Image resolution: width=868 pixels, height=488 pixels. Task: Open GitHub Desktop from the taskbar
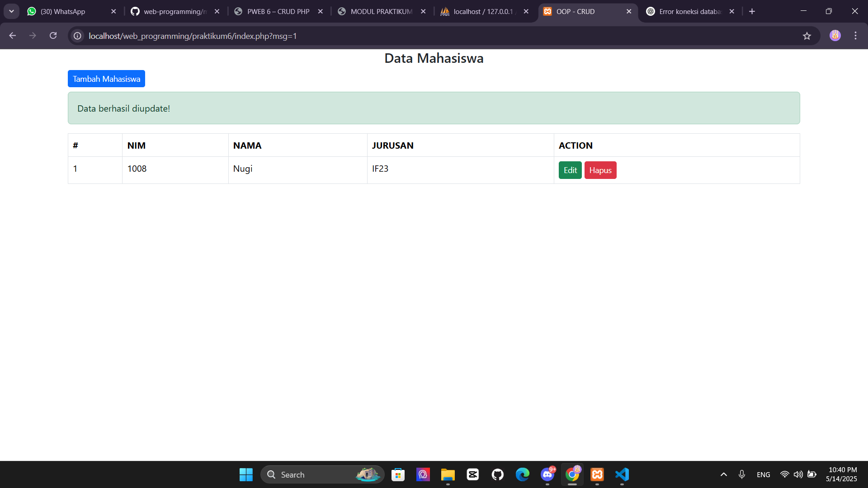(x=498, y=474)
